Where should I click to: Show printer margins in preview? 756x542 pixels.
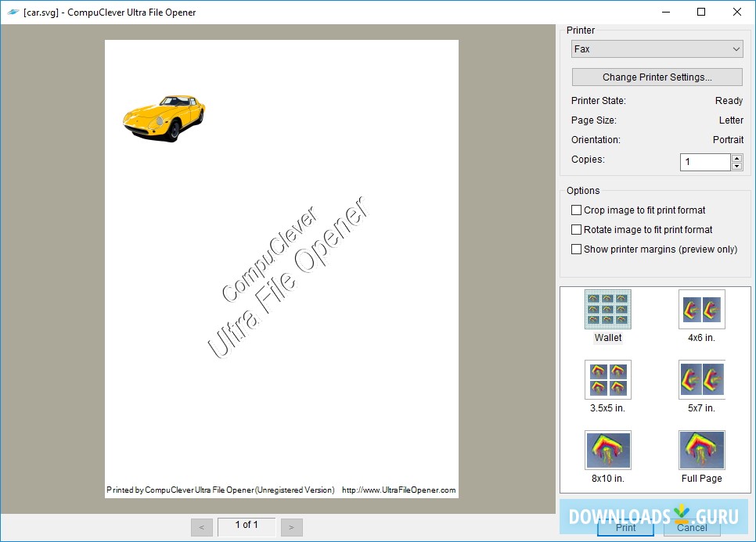[575, 249]
